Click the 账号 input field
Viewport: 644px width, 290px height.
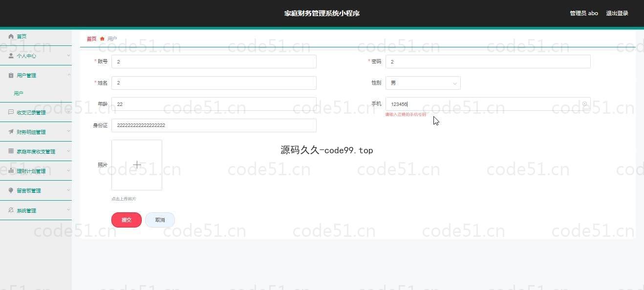pos(214,62)
